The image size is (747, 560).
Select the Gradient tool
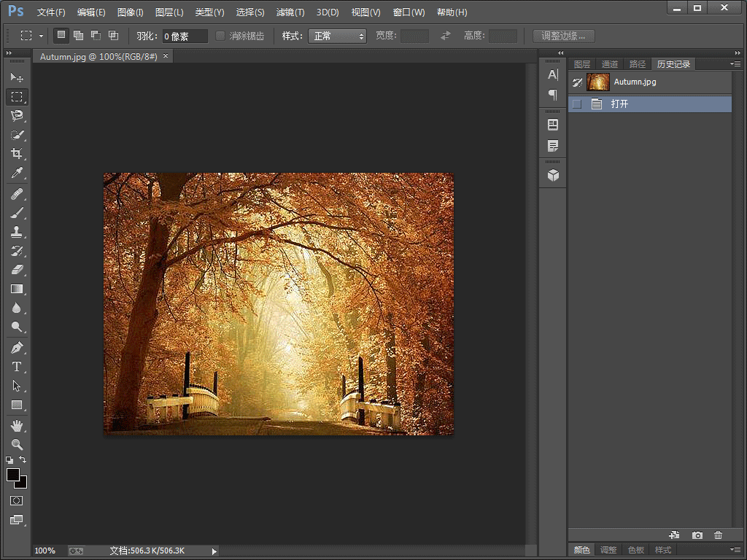[17, 289]
